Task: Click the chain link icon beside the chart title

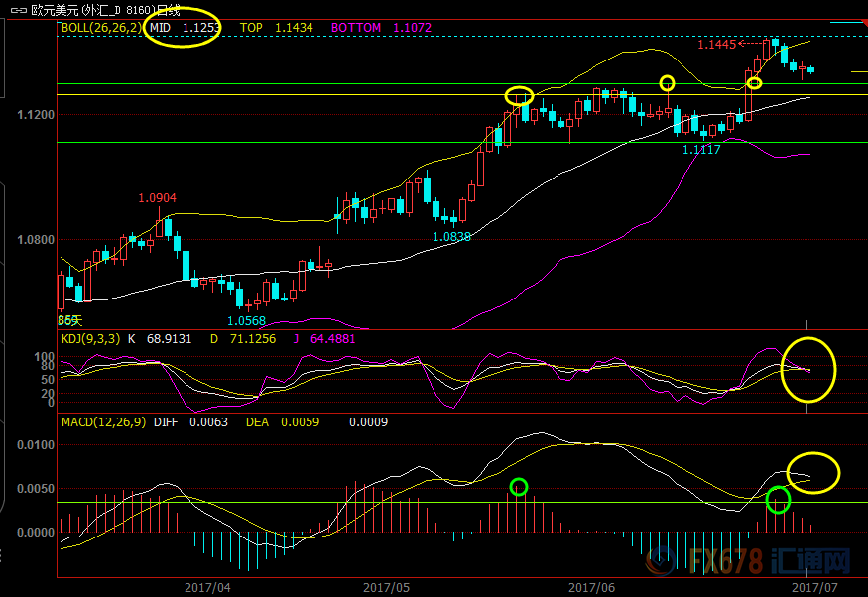Action: [19, 11]
